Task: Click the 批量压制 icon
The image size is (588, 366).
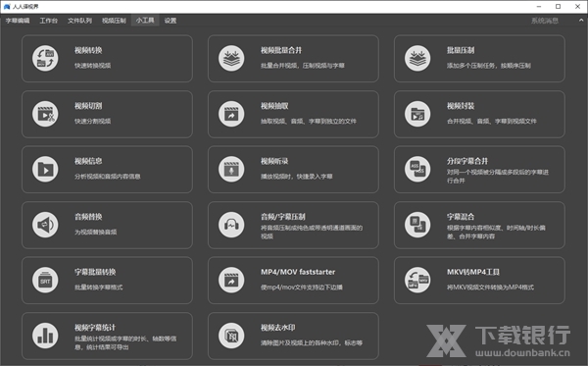Action: click(x=417, y=59)
